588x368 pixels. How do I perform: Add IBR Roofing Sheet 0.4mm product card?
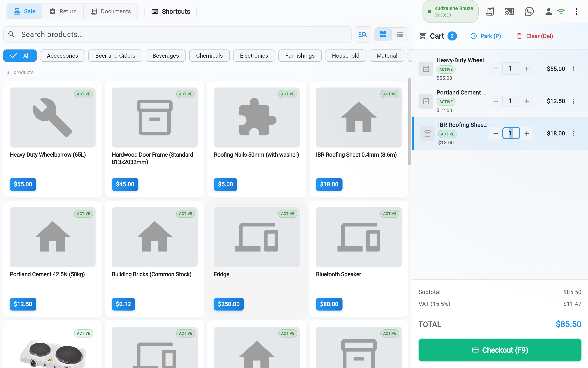click(x=359, y=139)
